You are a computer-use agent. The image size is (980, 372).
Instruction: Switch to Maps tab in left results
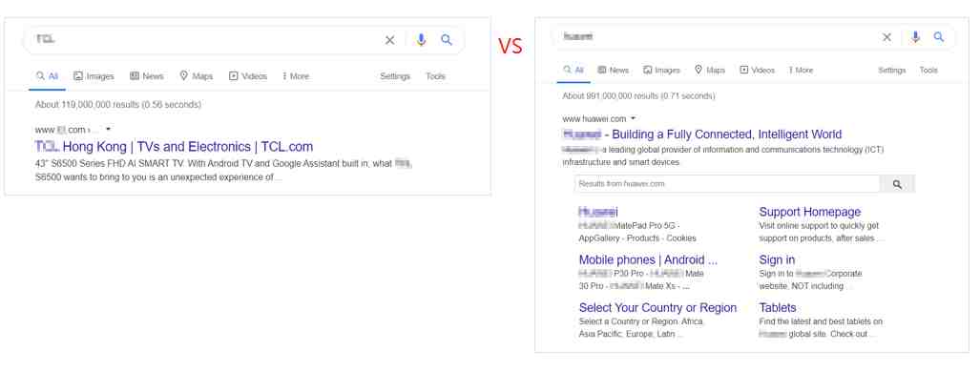click(197, 76)
